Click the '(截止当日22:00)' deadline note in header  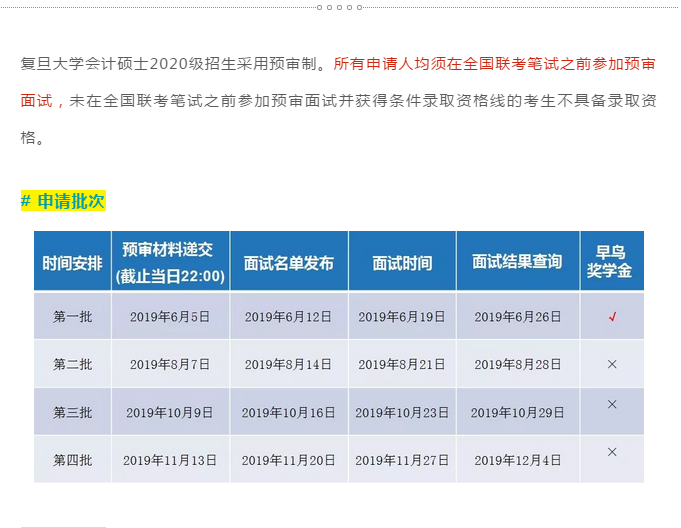[170, 277]
